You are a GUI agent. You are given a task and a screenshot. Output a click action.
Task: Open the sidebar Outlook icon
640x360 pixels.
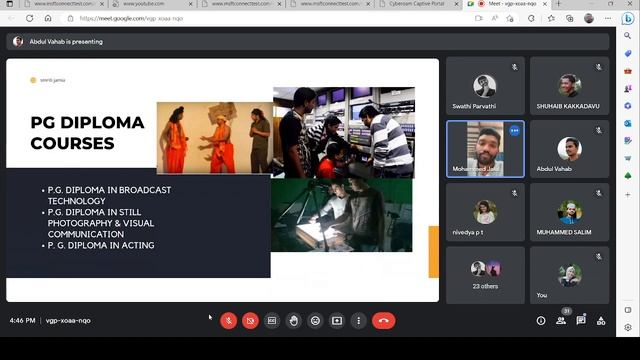pyautogui.click(x=628, y=123)
